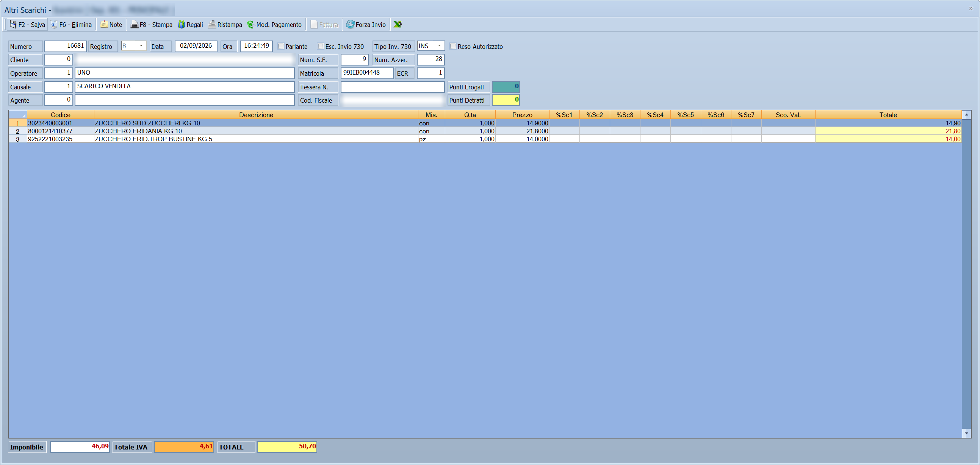Click the F2 Salva floppy disk icon
Image resolution: width=980 pixels, height=465 pixels.
(x=13, y=24)
